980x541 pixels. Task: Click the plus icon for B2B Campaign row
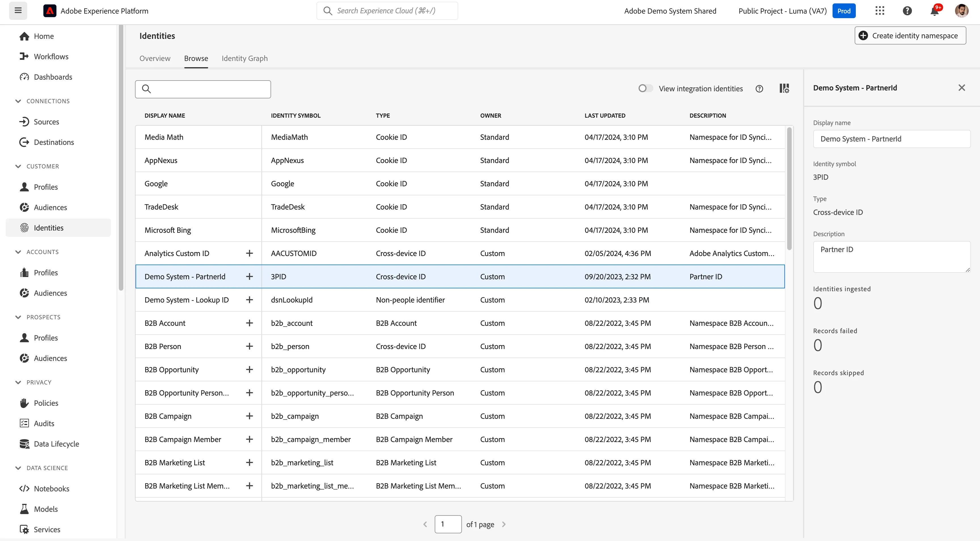[250, 416]
